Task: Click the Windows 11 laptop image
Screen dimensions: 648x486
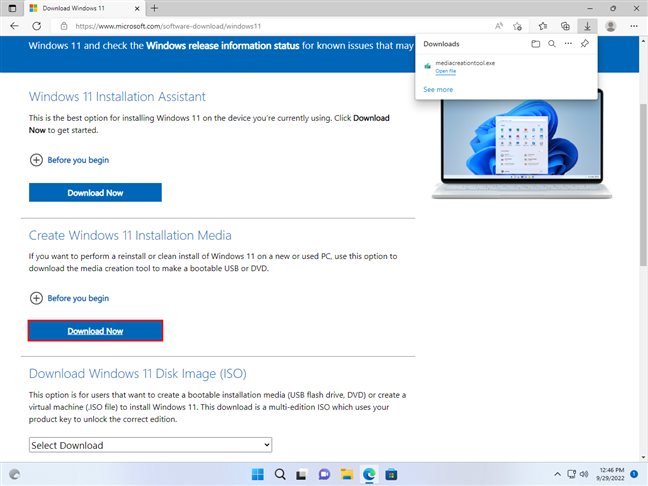Action: pos(522,145)
